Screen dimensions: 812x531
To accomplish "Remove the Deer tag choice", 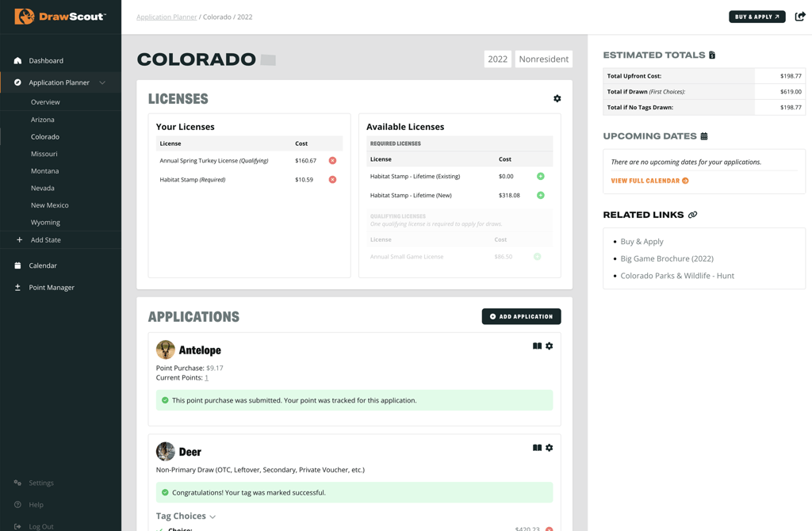I will 550,529.
